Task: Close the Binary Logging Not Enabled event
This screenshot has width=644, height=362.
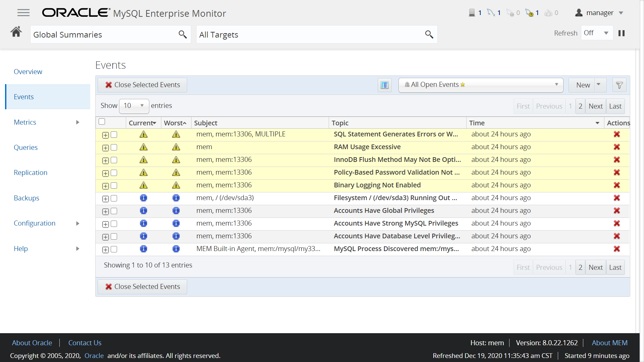Action: click(x=616, y=185)
